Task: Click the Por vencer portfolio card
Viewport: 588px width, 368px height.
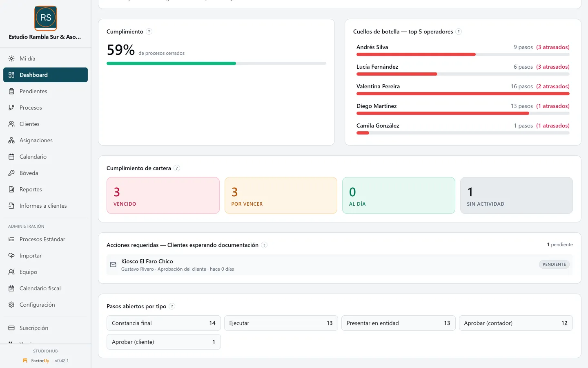Action: point(281,195)
